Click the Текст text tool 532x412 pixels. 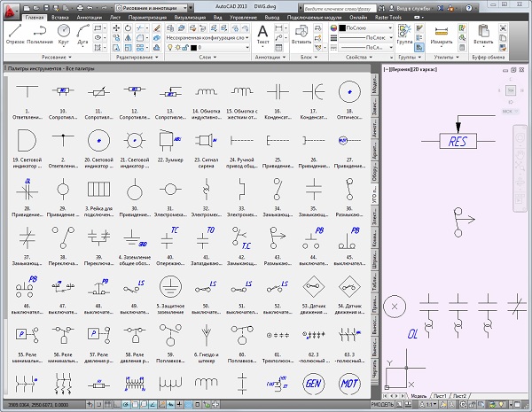[x=263, y=35]
